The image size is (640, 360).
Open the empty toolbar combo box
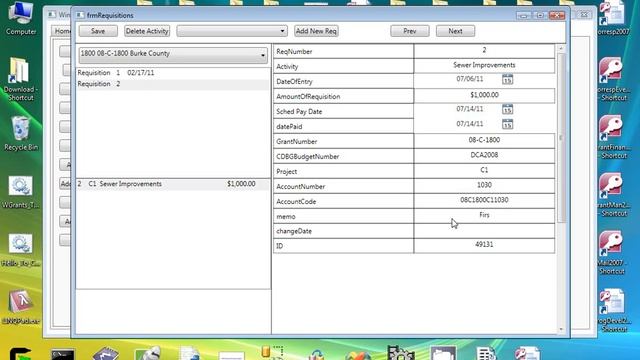232,31
